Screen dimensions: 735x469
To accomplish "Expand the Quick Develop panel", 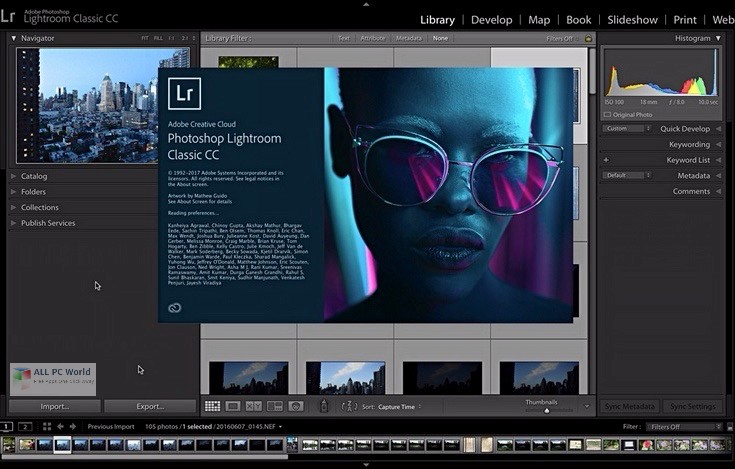I will 719,129.
